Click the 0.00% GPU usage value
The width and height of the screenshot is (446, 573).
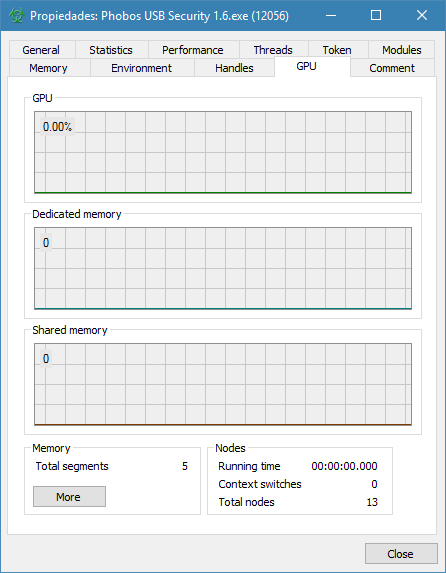coord(57,127)
